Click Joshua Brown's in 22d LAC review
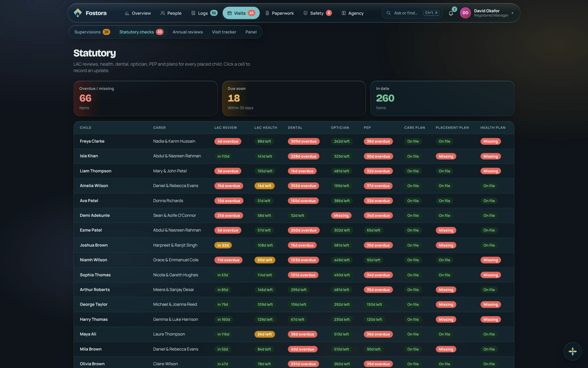The image size is (588, 368). pyautogui.click(x=223, y=245)
